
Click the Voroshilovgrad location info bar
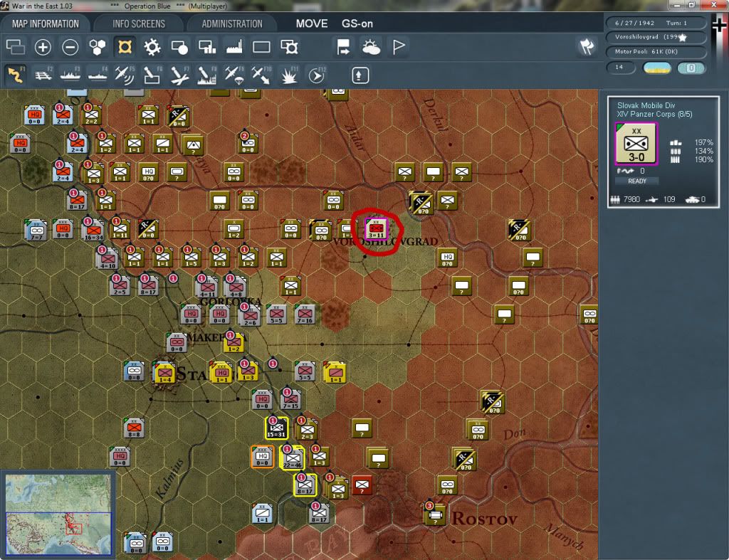[656, 37]
